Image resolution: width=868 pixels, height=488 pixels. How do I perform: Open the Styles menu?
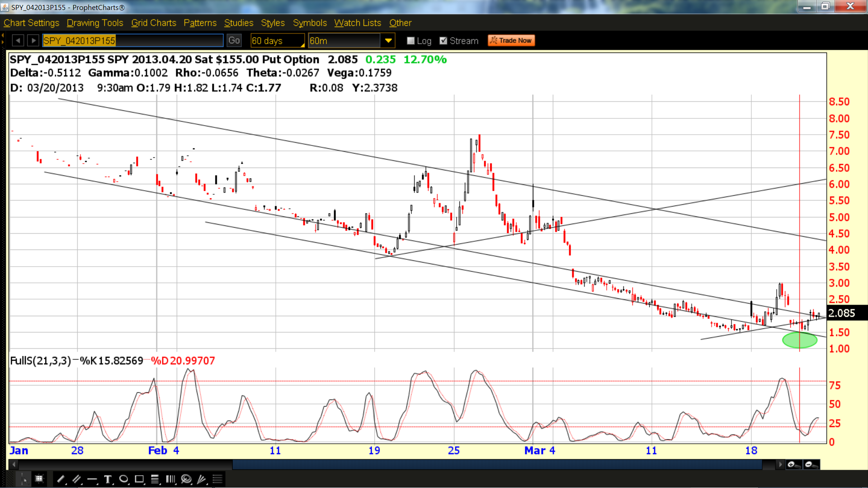point(273,23)
